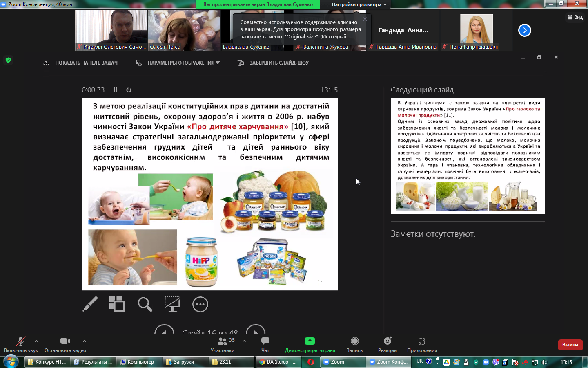Expand the Параметры отображения dropdown
The image size is (588, 368).
178,63
